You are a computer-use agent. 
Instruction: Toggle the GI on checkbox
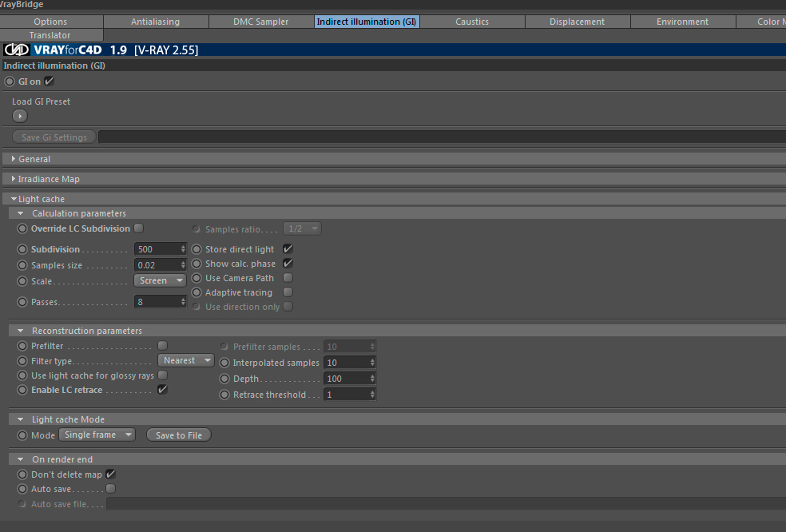50,81
